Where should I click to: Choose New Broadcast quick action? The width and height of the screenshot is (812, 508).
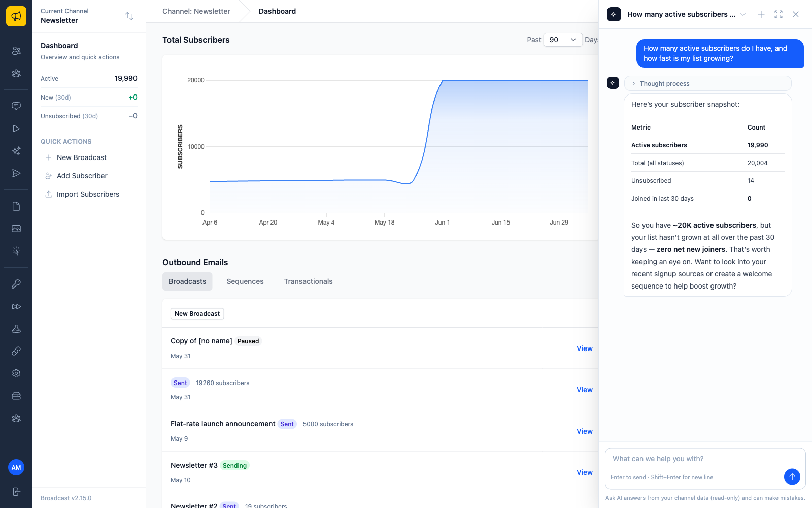pyautogui.click(x=81, y=157)
